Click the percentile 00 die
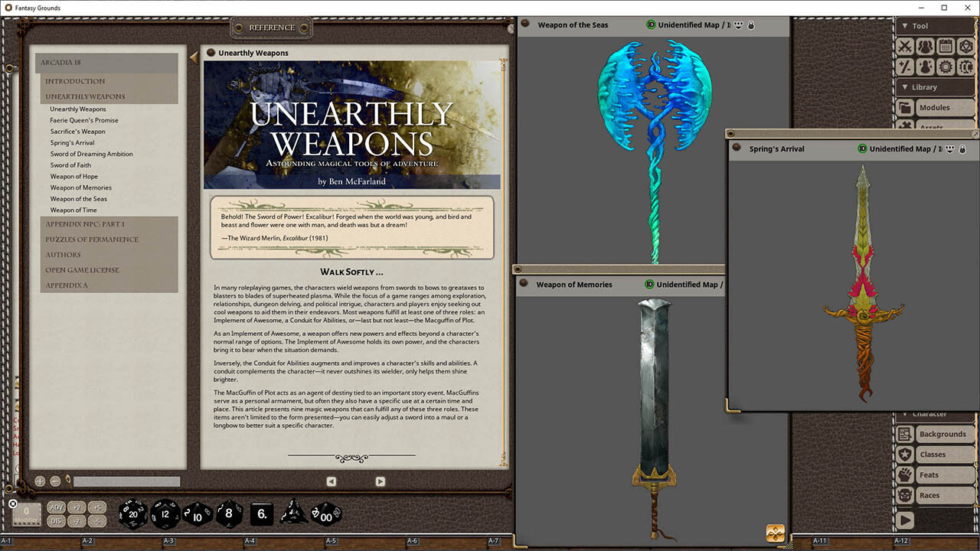This screenshot has width=980, height=551. coord(327,514)
